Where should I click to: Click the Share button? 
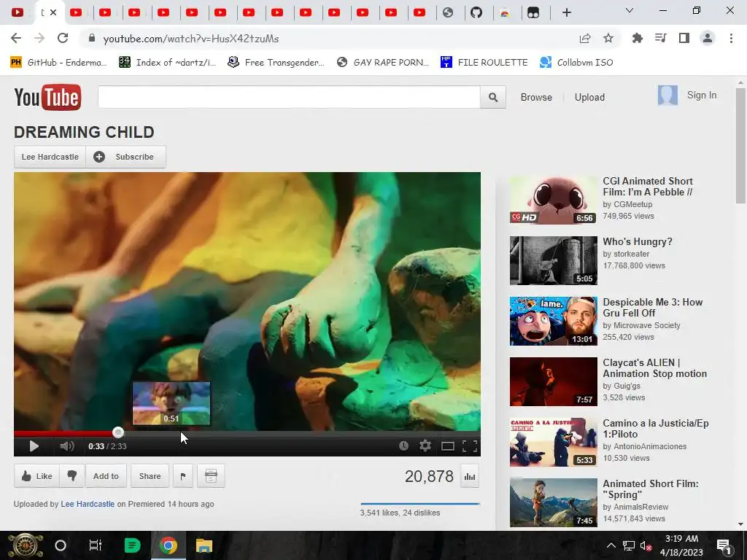pos(150,475)
